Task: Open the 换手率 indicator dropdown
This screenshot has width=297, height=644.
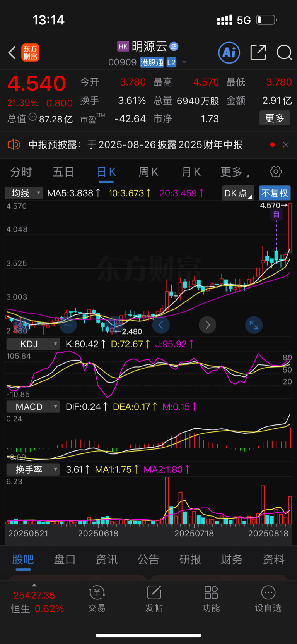Action: (33, 469)
